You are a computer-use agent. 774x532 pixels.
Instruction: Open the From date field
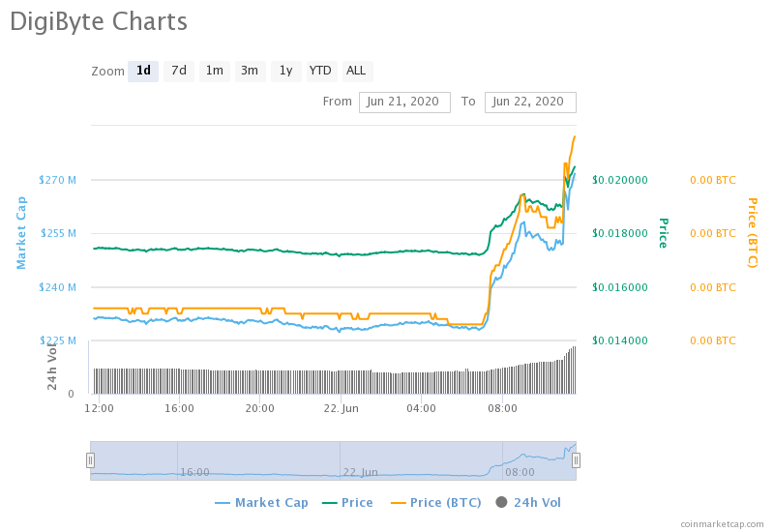(404, 103)
